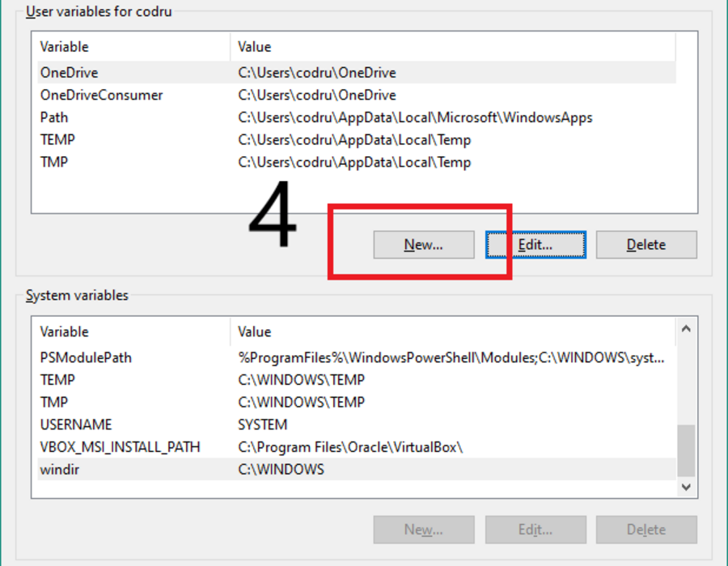Select TMP in the user variables list

(357, 162)
